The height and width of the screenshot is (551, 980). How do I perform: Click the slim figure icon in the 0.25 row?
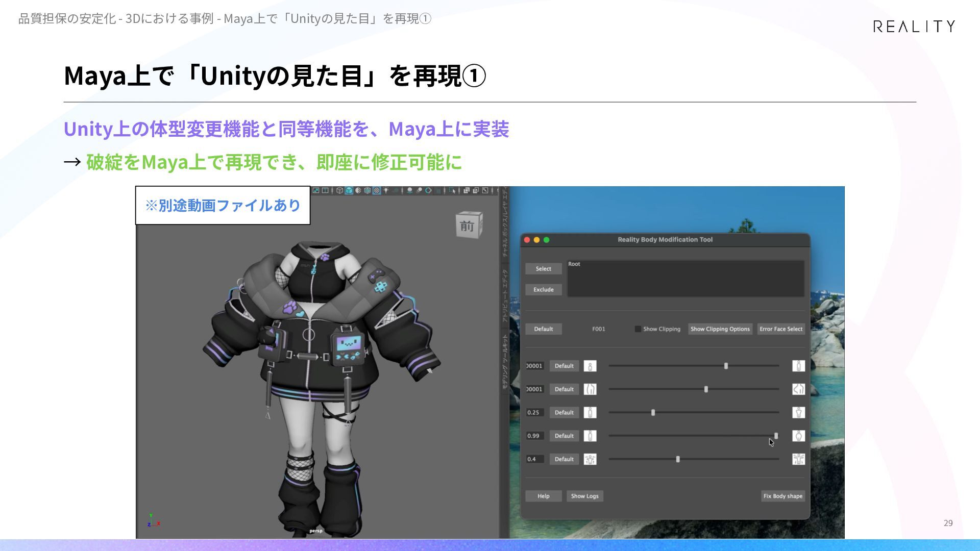click(590, 413)
